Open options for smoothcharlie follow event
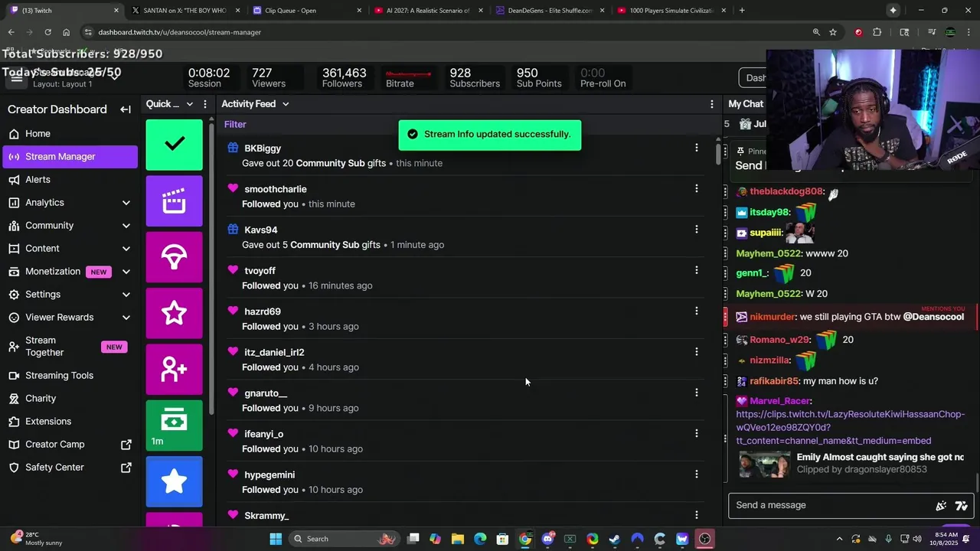The width and height of the screenshot is (980, 551). [696, 188]
